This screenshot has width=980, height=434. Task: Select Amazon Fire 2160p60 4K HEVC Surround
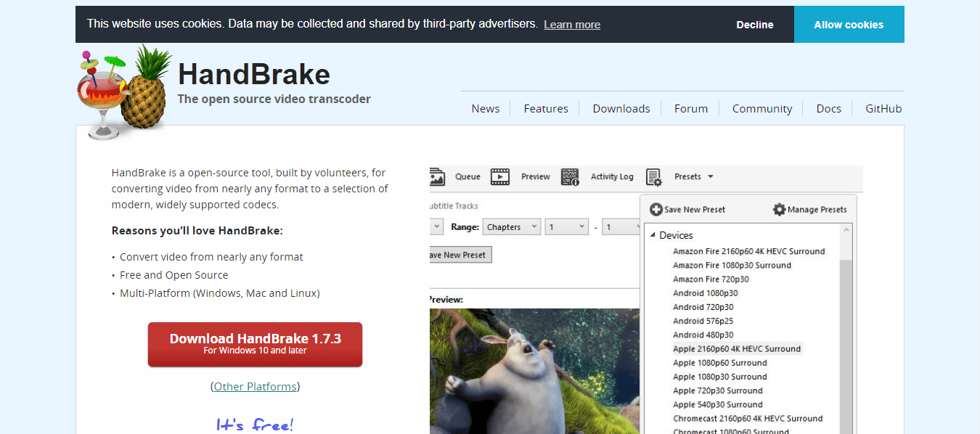click(748, 251)
